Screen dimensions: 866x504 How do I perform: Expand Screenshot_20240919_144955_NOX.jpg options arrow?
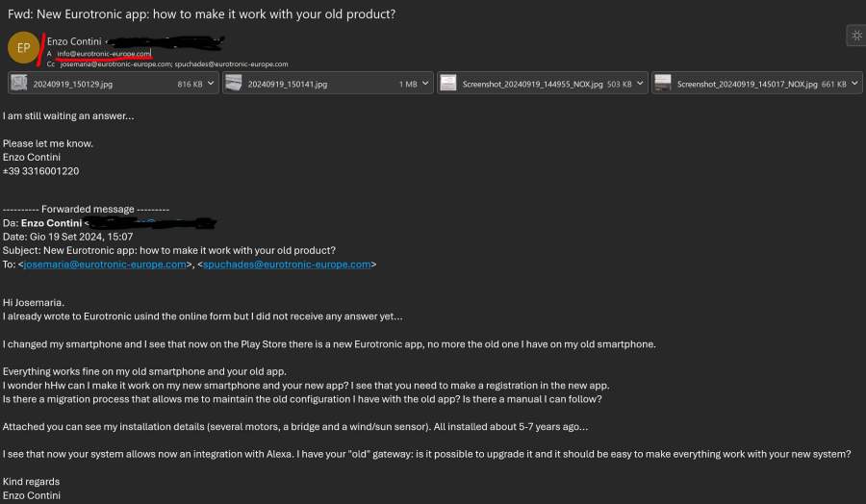tap(641, 84)
